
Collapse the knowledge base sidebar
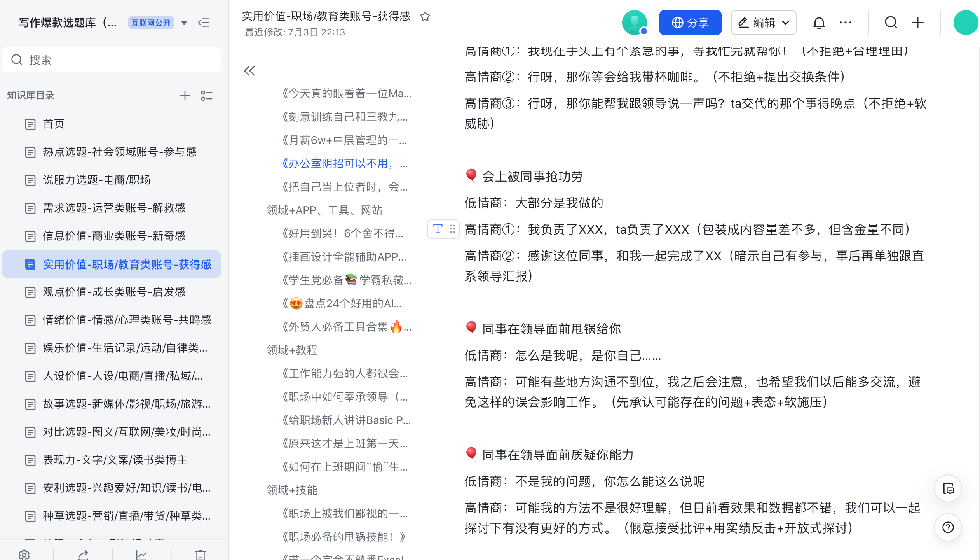pos(204,23)
